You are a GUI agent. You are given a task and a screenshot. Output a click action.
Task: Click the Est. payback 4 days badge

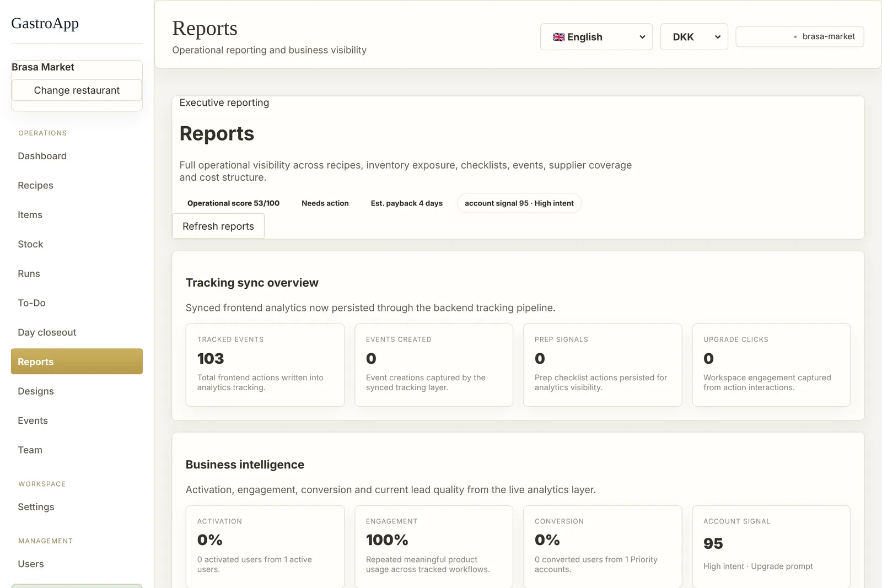pos(407,203)
